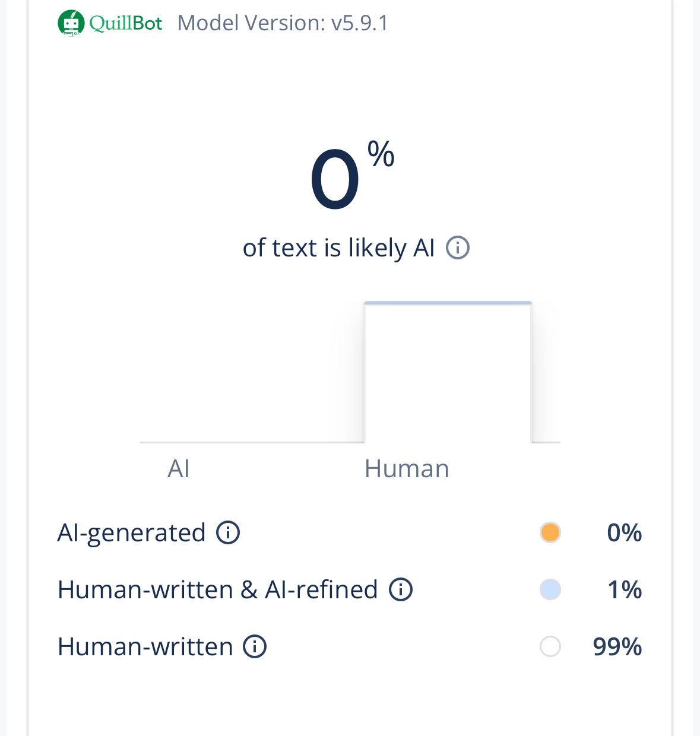Click the "of text is likely AI" caption
The height and width of the screenshot is (736, 700).
pos(339,248)
